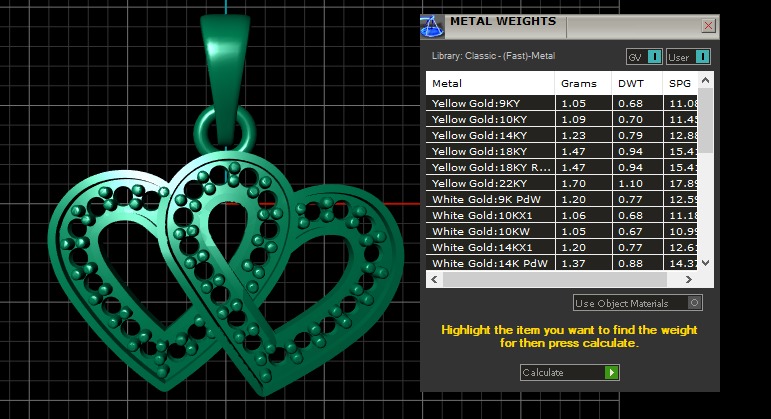Viewport: 771px width, 419px height.
Task: Select the White Gold:14K PdW row
Action: pos(562,263)
